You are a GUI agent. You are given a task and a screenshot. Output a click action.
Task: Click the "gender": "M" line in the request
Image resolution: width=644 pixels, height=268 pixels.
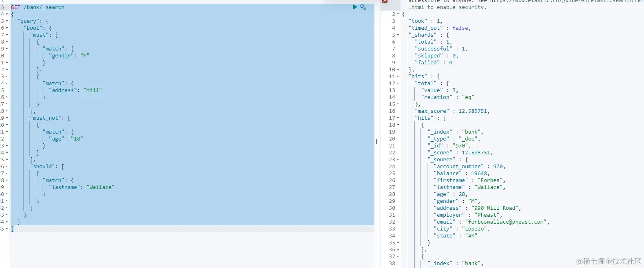pyautogui.click(x=69, y=56)
